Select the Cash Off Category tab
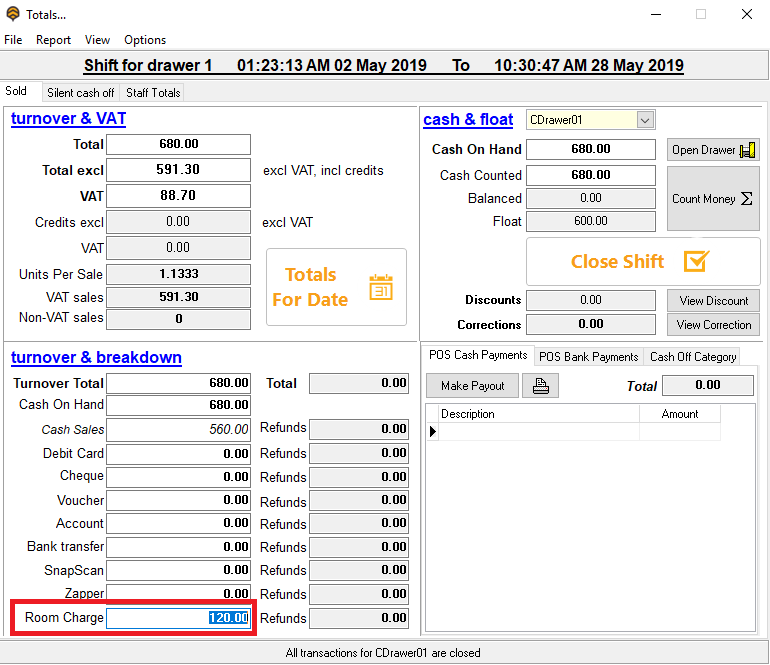 pyautogui.click(x=693, y=356)
